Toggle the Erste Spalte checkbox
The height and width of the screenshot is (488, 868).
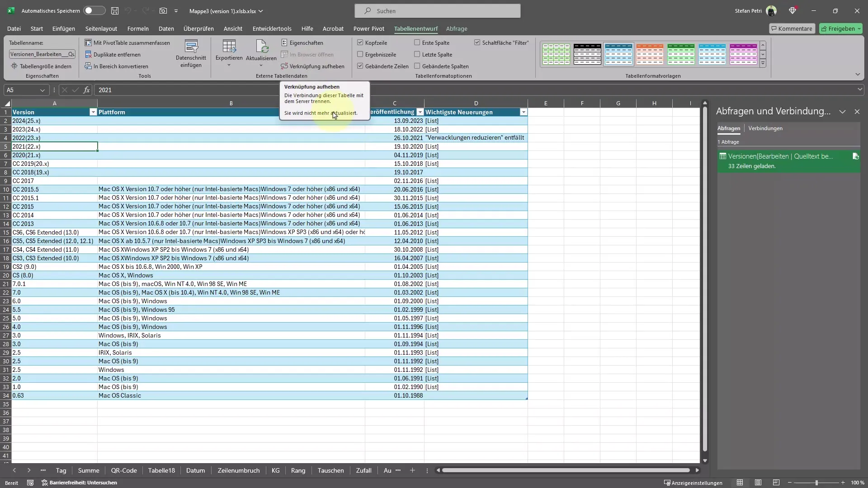click(418, 42)
